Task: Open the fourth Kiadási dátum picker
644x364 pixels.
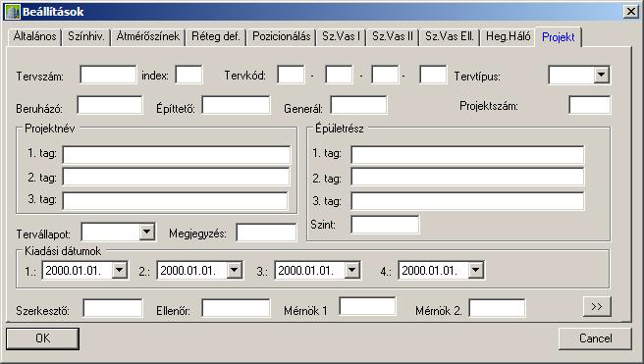Action: 475,271
